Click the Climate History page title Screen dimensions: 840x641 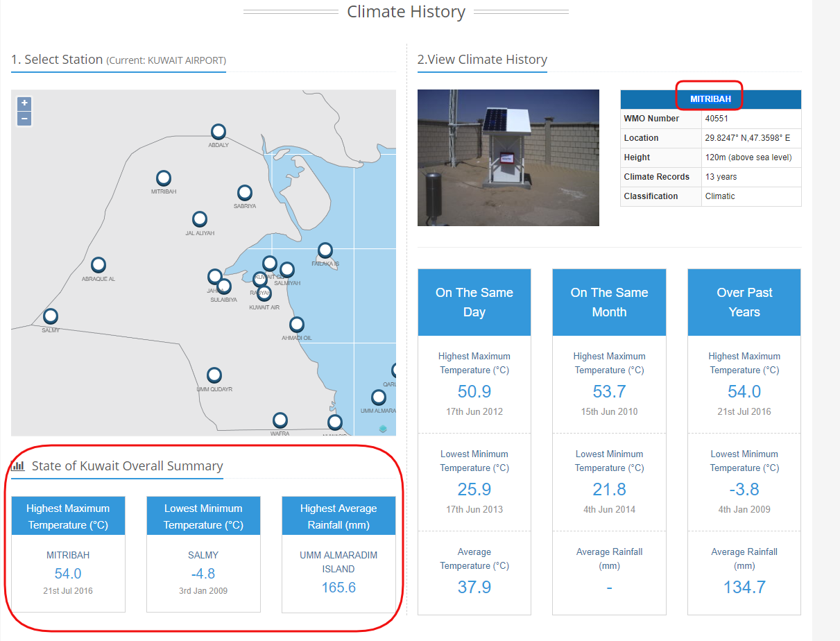tap(406, 12)
